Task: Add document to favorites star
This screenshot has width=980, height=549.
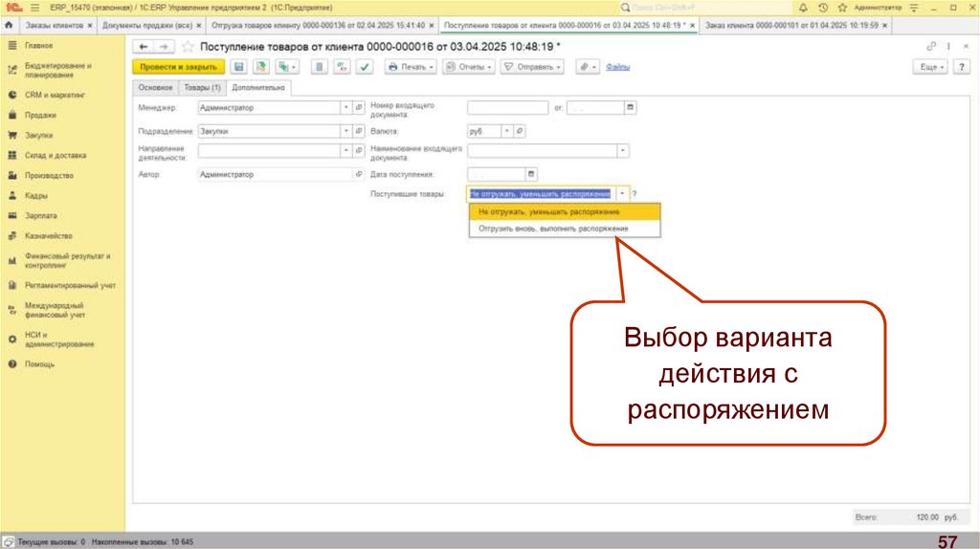Action: [188, 47]
